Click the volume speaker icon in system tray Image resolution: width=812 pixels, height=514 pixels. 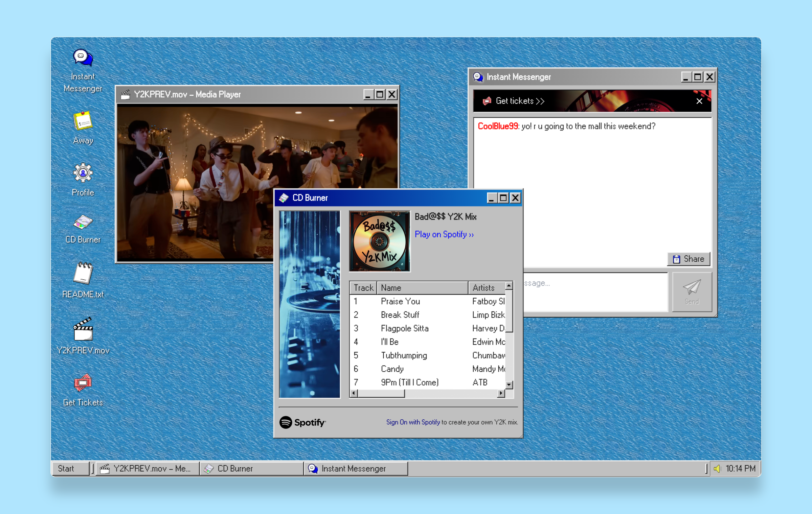tap(717, 468)
